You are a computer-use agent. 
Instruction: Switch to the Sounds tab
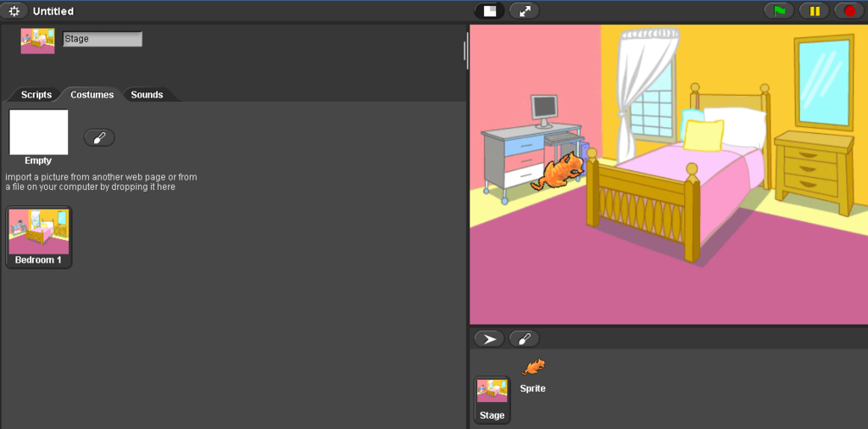(x=147, y=95)
